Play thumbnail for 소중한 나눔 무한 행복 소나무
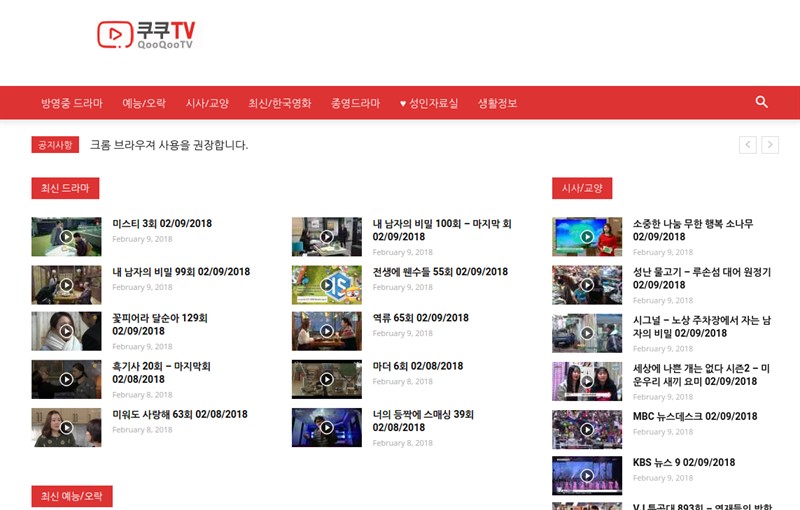The height and width of the screenshot is (510, 800). click(587, 237)
